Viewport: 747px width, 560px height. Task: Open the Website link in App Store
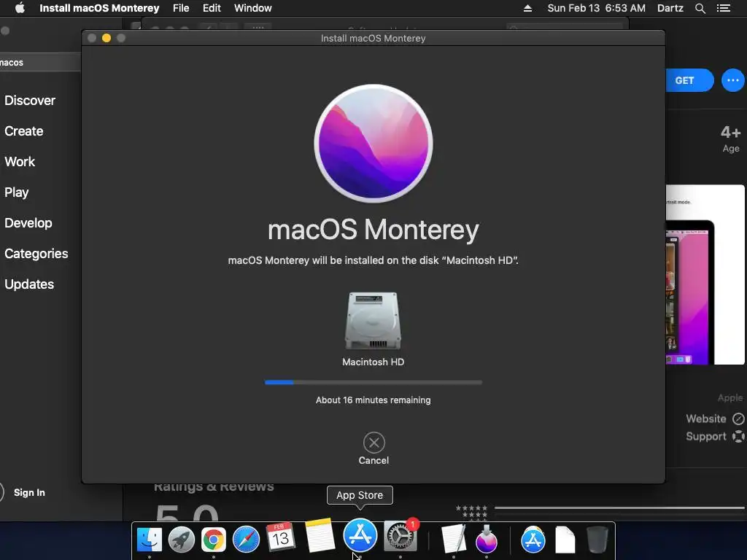pos(715,419)
